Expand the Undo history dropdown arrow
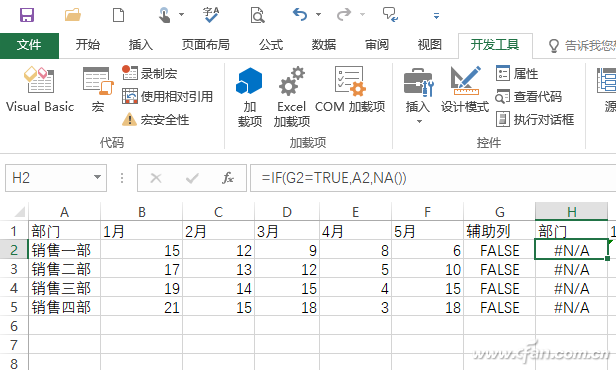The image size is (616, 370). tap(319, 15)
